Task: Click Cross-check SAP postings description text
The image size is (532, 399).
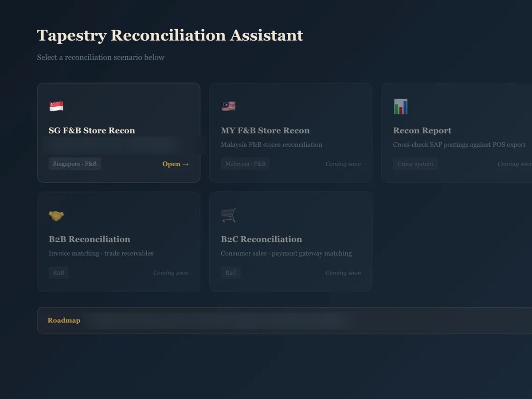Action: (x=459, y=145)
